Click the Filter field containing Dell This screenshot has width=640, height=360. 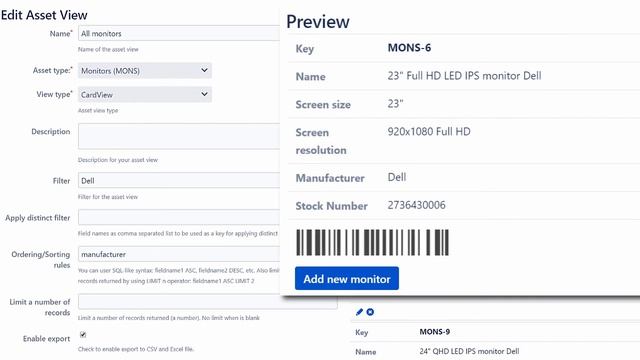click(x=179, y=180)
